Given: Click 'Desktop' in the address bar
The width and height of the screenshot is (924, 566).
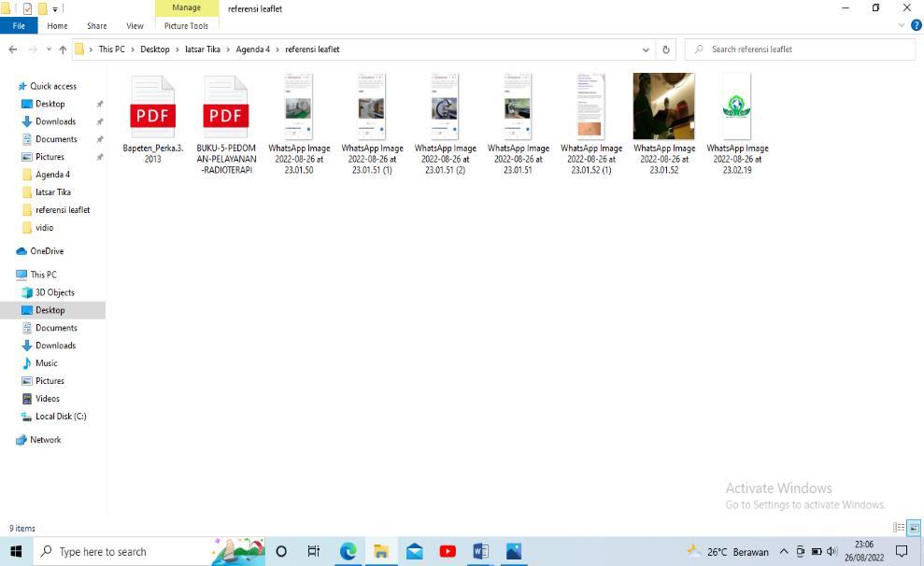Looking at the screenshot, I should click(154, 50).
